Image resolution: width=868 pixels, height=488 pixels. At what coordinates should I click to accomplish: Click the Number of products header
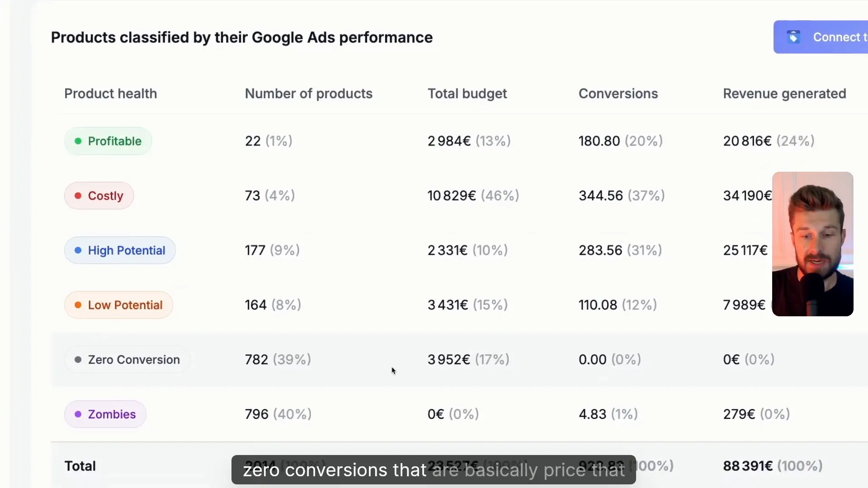[309, 94]
